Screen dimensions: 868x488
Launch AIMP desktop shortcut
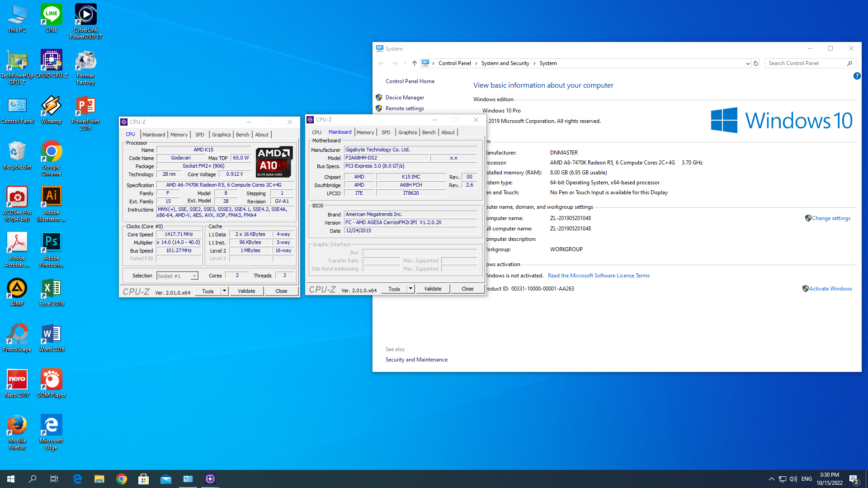tap(17, 292)
